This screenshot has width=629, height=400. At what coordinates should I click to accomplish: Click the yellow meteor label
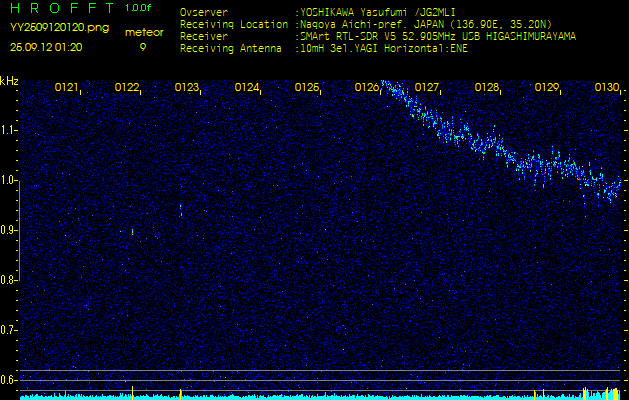[x=145, y=32]
